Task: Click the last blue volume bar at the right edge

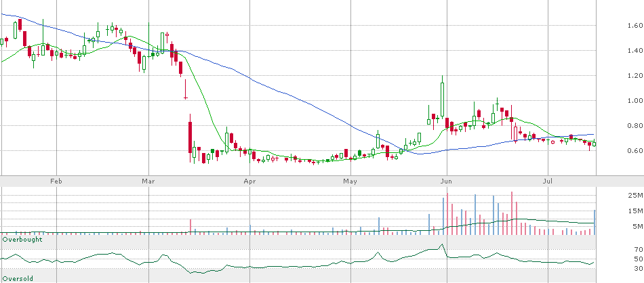Action: click(x=595, y=222)
